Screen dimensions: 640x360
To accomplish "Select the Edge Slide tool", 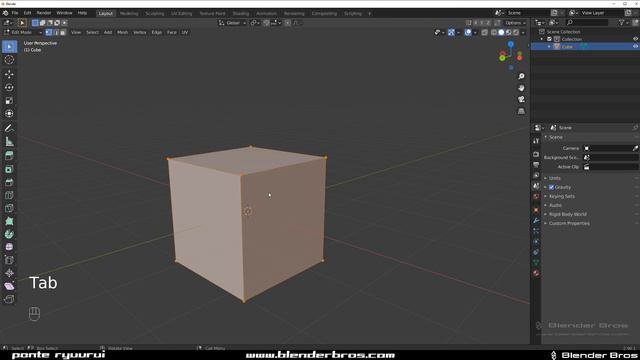I will (x=9, y=260).
